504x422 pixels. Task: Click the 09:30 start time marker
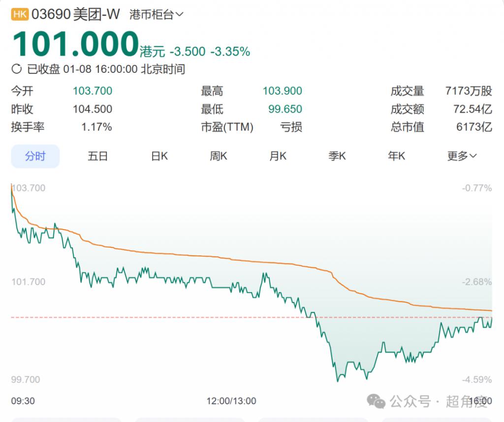23,401
